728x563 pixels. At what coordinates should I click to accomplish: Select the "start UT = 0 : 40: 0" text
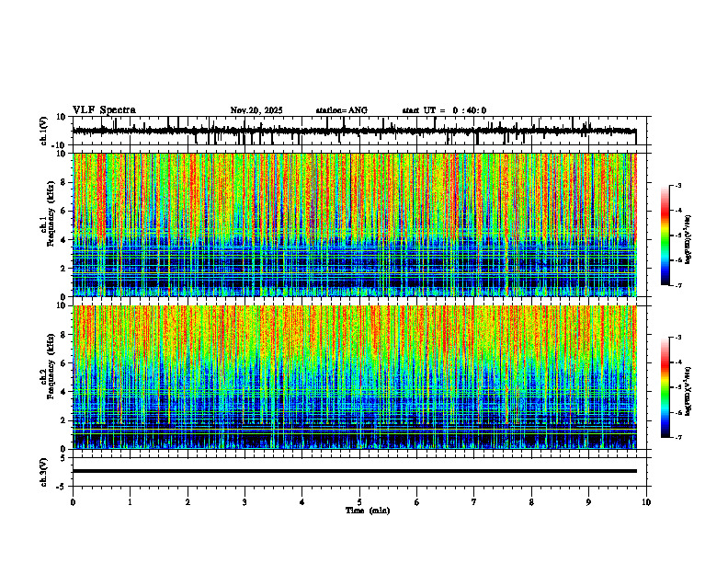pyautogui.click(x=444, y=110)
